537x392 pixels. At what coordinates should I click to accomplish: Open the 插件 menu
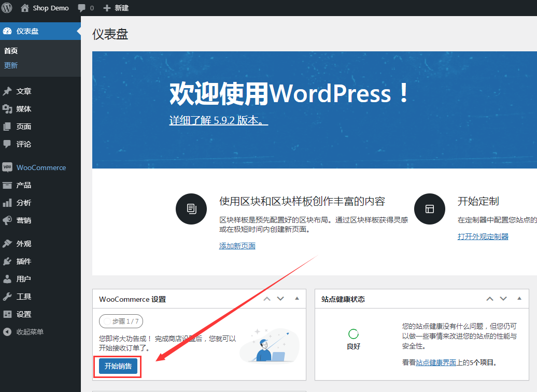(40, 261)
